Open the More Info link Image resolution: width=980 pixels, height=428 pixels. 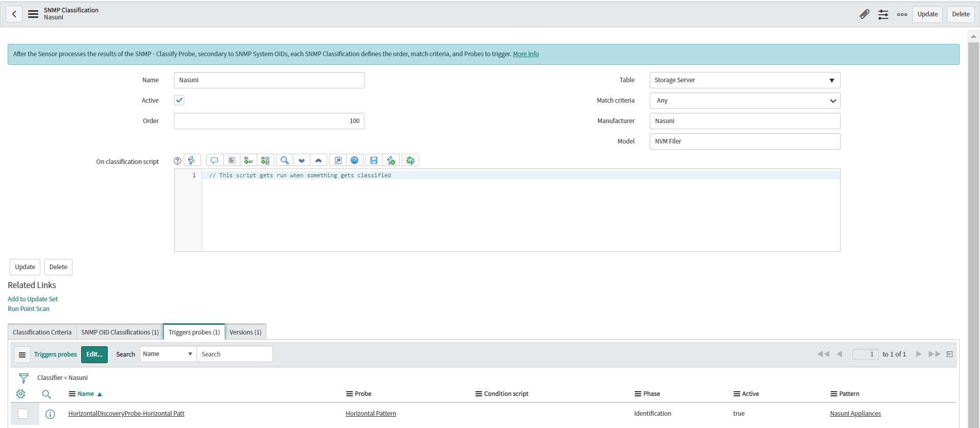526,54
